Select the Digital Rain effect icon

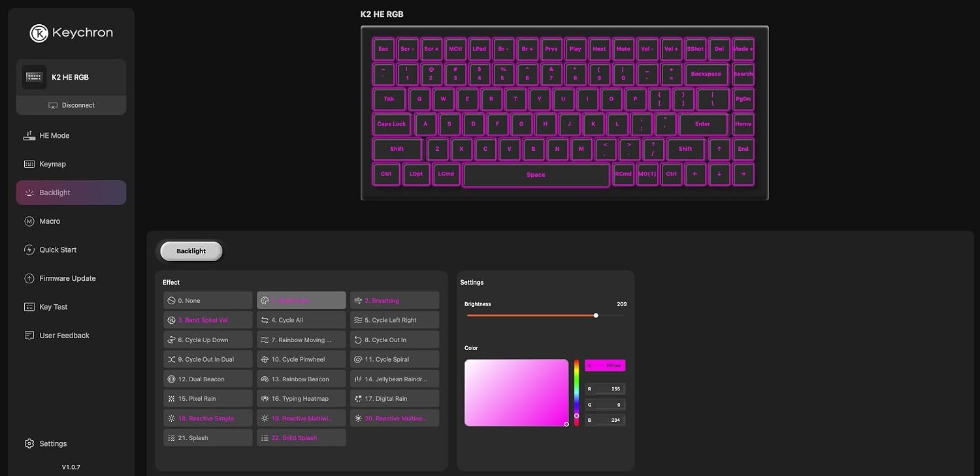[x=358, y=398]
